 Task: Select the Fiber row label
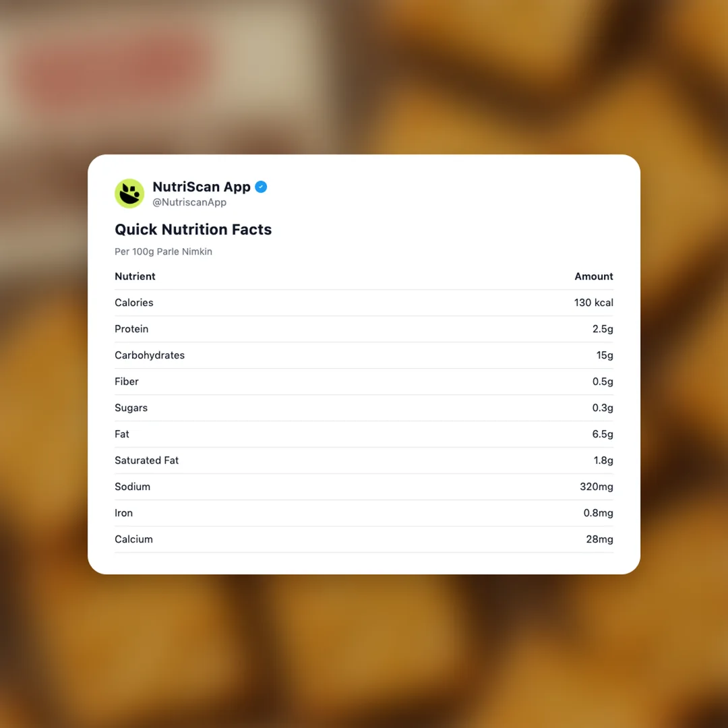(127, 382)
